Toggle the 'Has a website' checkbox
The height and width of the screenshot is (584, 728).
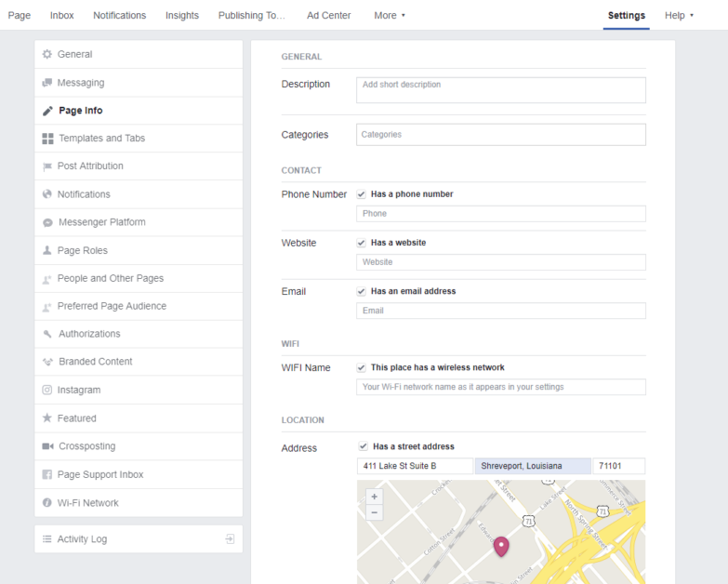(x=362, y=243)
